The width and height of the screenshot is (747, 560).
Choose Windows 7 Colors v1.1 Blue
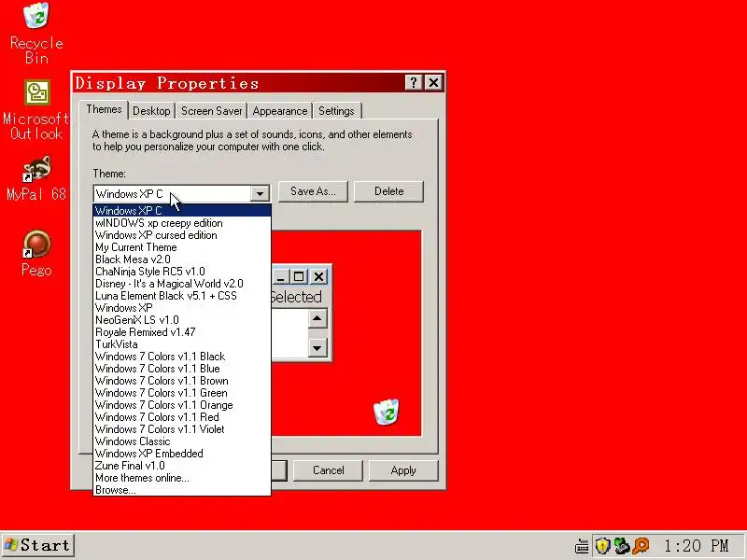(x=182, y=369)
